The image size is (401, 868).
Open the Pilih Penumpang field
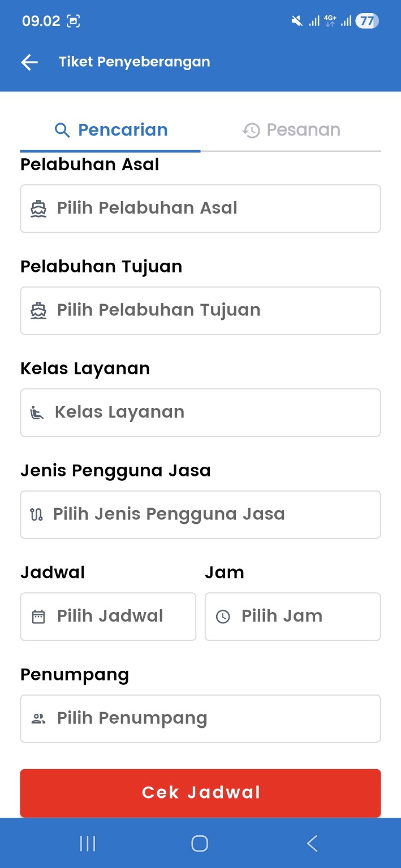coord(200,718)
